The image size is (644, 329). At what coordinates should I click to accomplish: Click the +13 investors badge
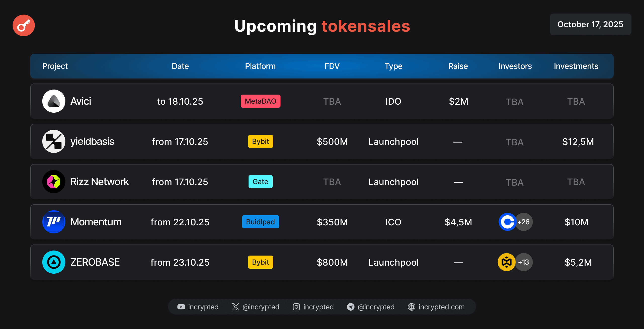click(x=524, y=262)
